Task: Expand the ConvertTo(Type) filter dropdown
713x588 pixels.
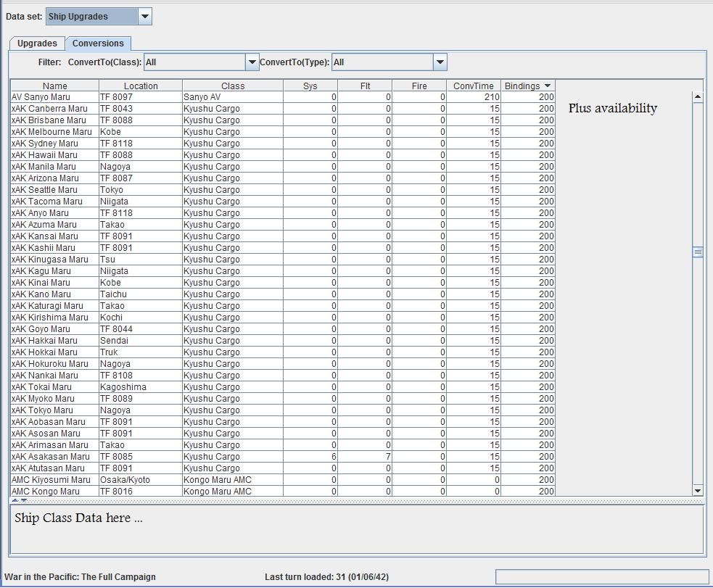Action: (440, 62)
